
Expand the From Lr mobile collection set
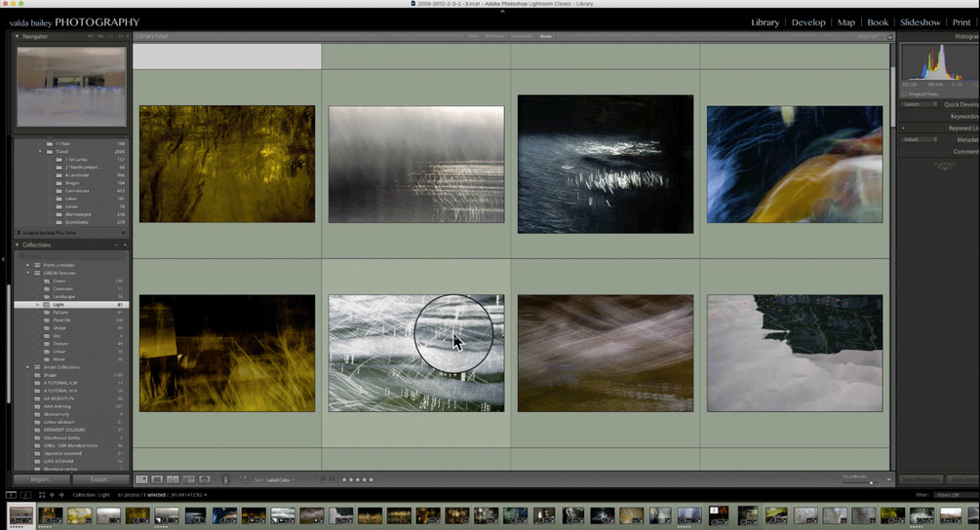pyautogui.click(x=27, y=265)
